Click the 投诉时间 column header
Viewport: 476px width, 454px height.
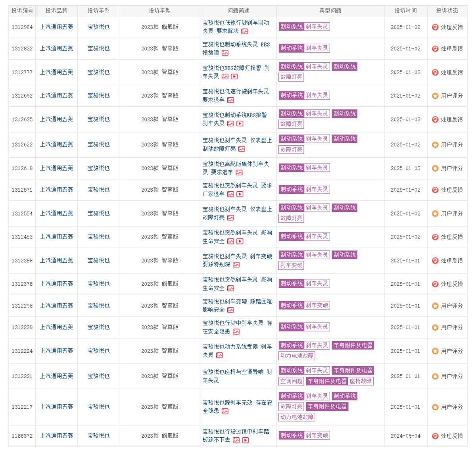tap(405, 11)
